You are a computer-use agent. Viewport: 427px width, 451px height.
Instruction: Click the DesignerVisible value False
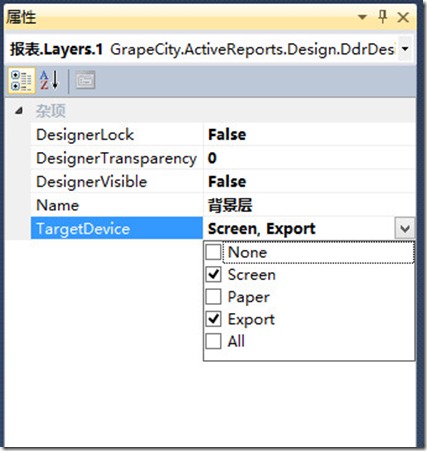227,182
